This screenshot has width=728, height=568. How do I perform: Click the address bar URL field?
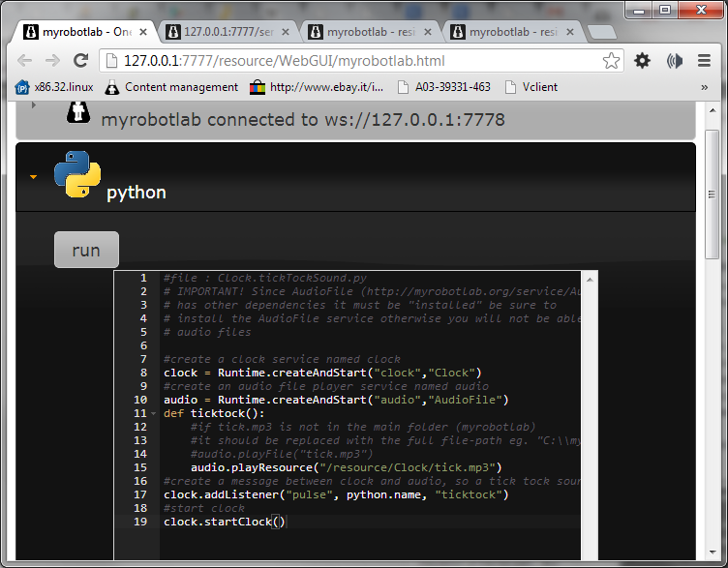point(360,61)
